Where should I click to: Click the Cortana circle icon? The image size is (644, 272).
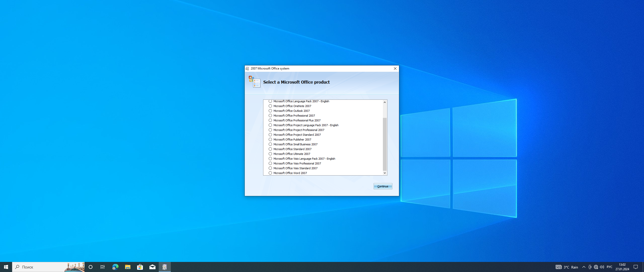pyautogui.click(x=91, y=267)
